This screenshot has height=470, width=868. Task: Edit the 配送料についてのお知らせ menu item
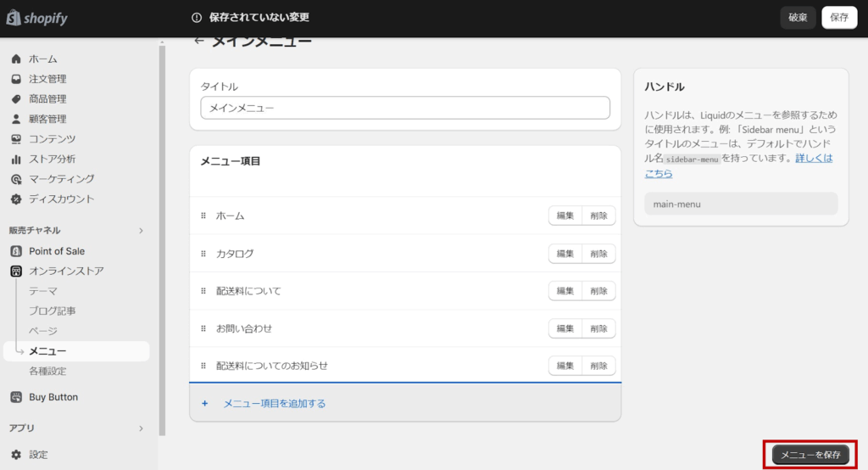click(x=565, y=366)
